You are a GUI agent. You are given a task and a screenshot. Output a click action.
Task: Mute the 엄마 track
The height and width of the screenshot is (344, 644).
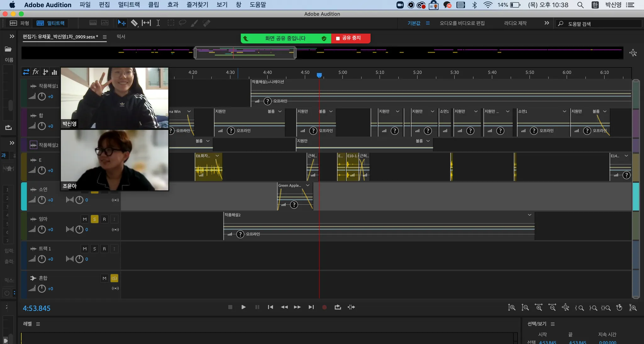click(x=85, y=219)
